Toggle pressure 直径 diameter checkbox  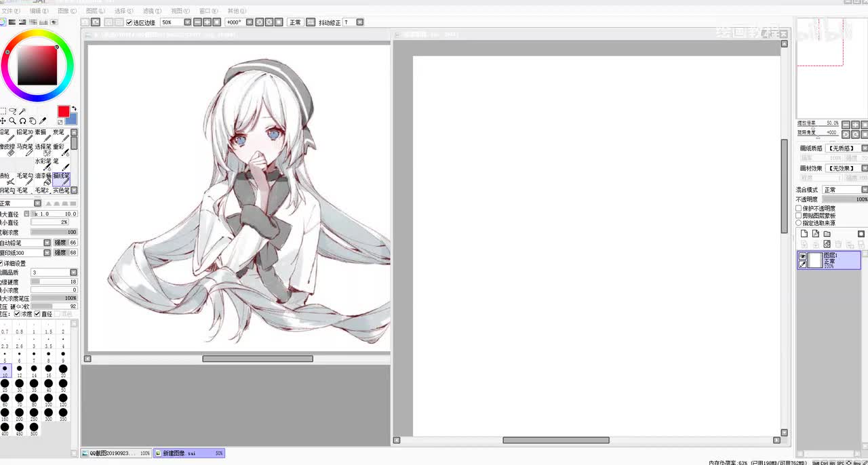[37, 314]
